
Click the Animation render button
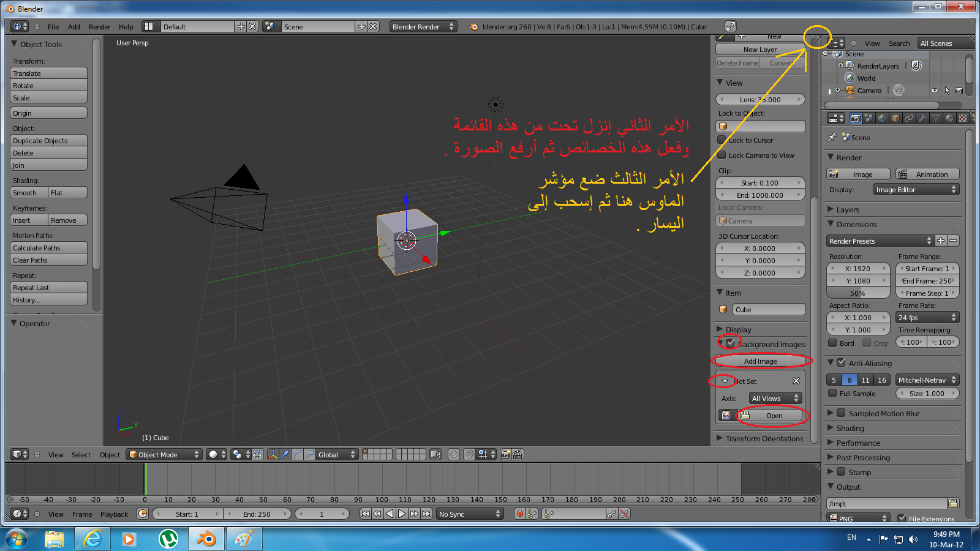(928, 174)
